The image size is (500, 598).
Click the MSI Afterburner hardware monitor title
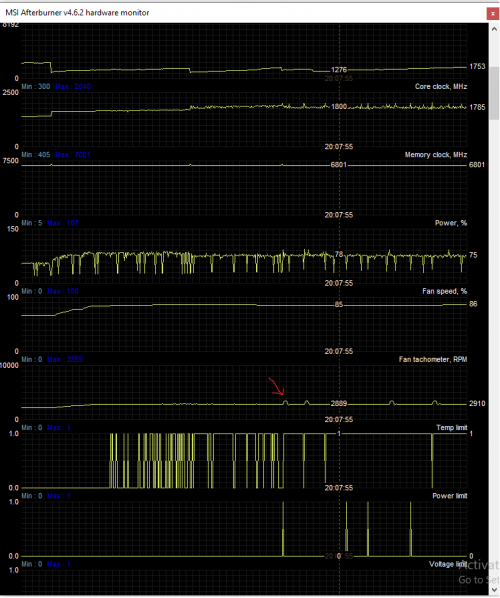(77, 13)
